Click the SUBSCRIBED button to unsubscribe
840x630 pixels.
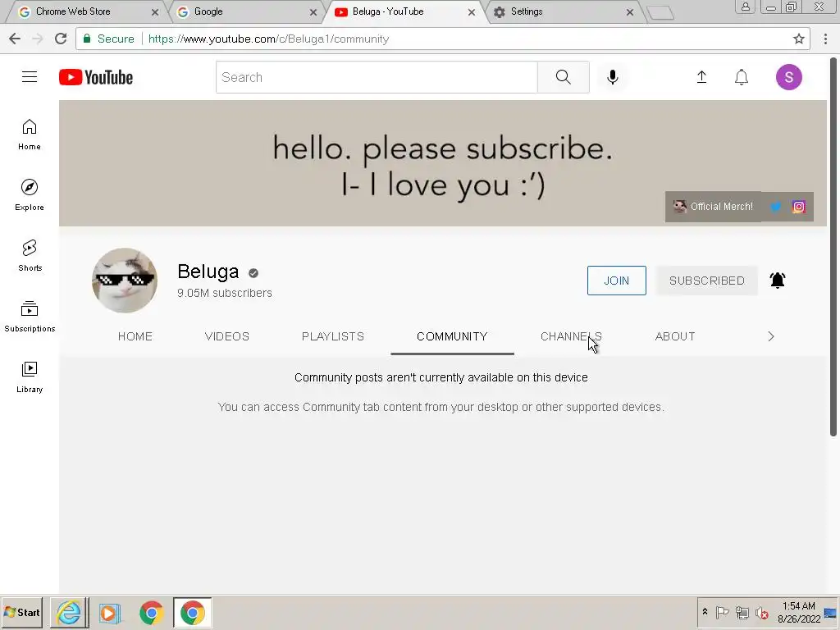706,281
